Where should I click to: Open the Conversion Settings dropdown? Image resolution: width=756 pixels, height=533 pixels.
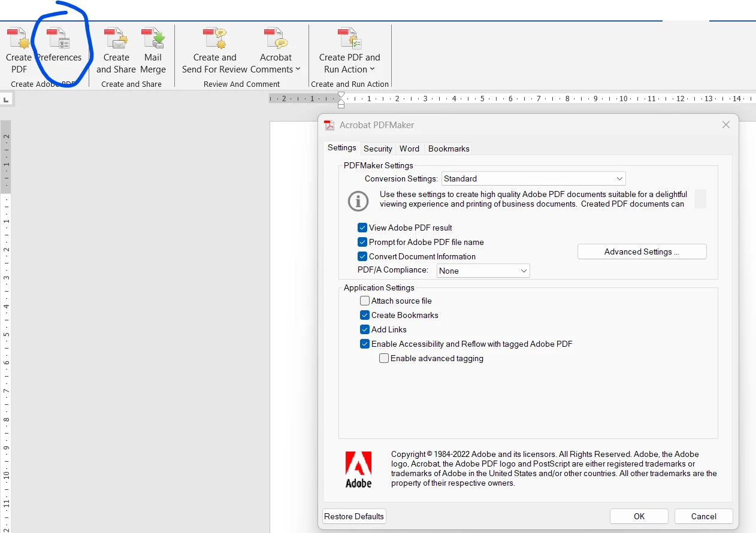tap(533, 178)
